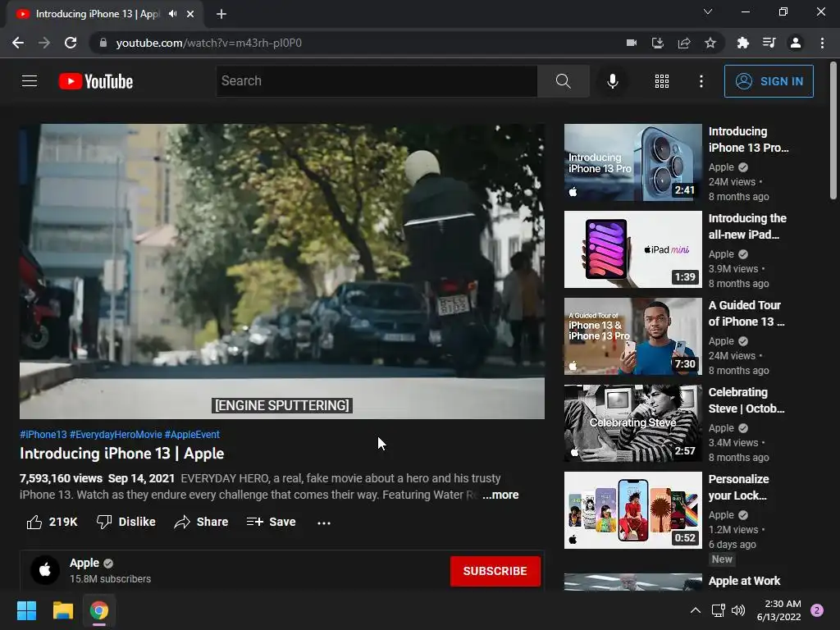Screen dimensions: 840x630
Task: Show hidden system tray icons
Action: tap(696, 610)
